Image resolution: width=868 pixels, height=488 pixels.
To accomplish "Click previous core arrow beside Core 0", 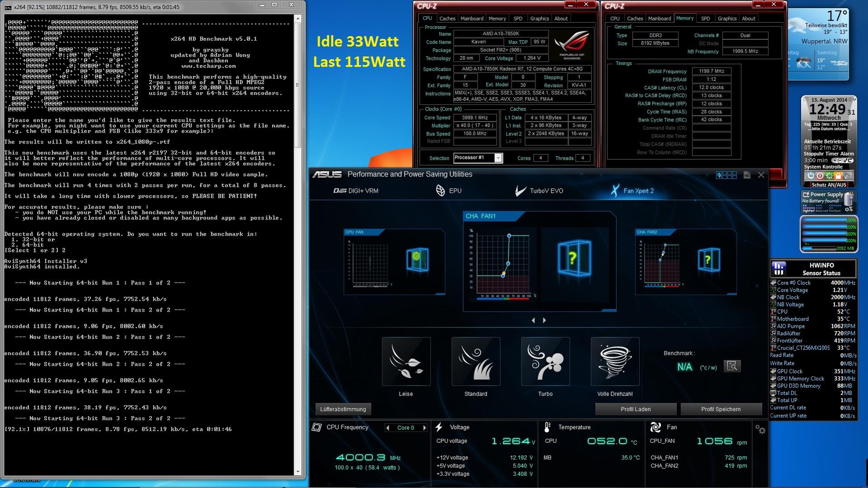I will (x=388, y=428).
